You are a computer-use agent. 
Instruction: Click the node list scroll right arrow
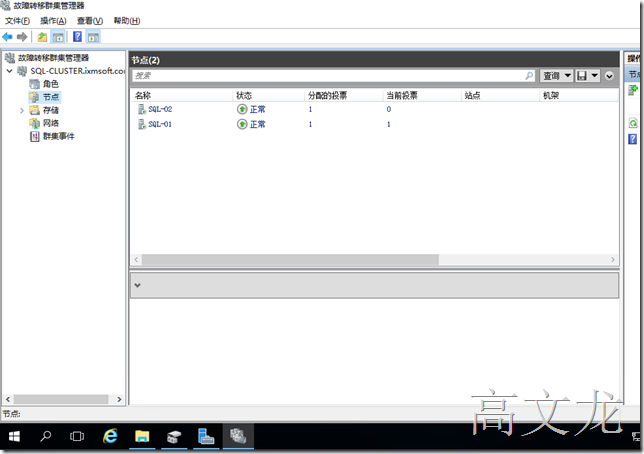point(613,260)
